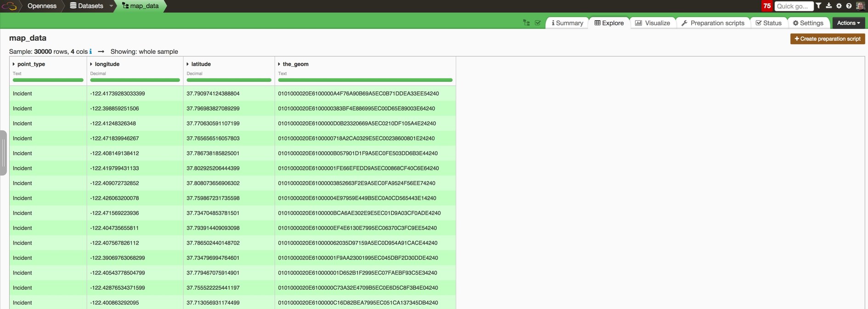Expand the point_type column header arrow
This screenshot has height=309, width=868.
pos(14,64)
